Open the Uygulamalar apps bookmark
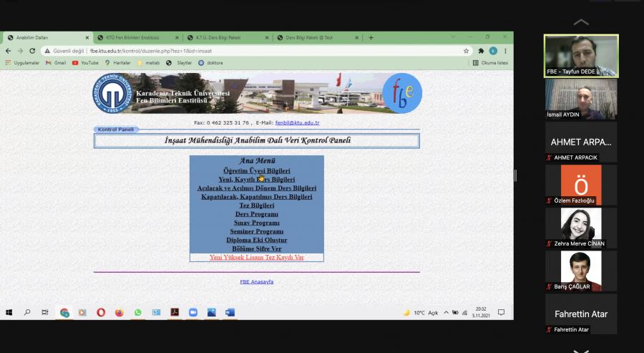The height and width of the screenshot is (353, 644). tap(23, 63)
